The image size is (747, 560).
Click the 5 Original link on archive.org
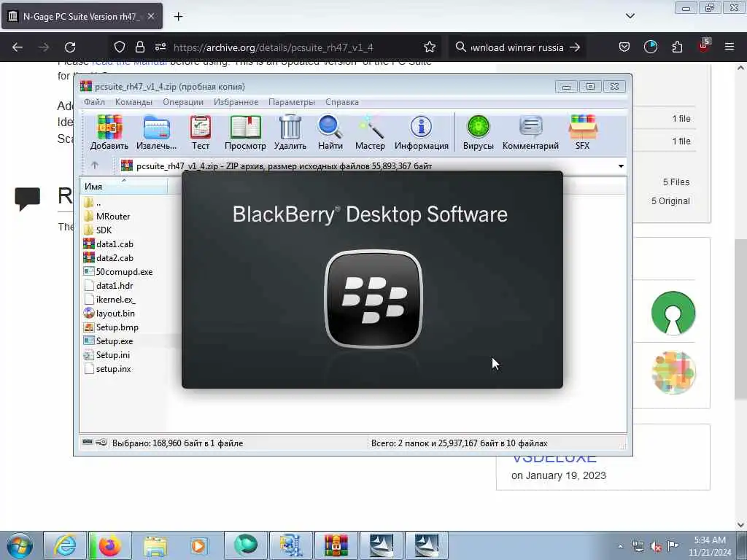tap(670, 201)
